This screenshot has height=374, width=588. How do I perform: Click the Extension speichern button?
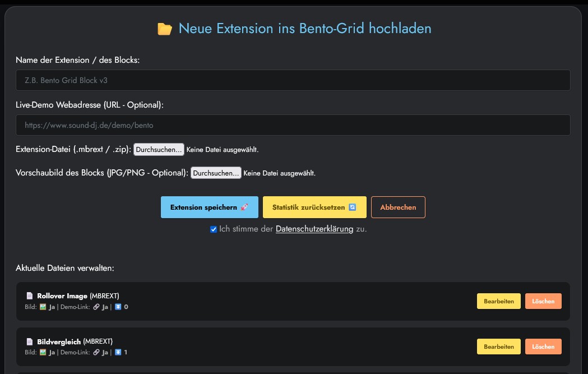pyautogui.click(x=210, y=207)
